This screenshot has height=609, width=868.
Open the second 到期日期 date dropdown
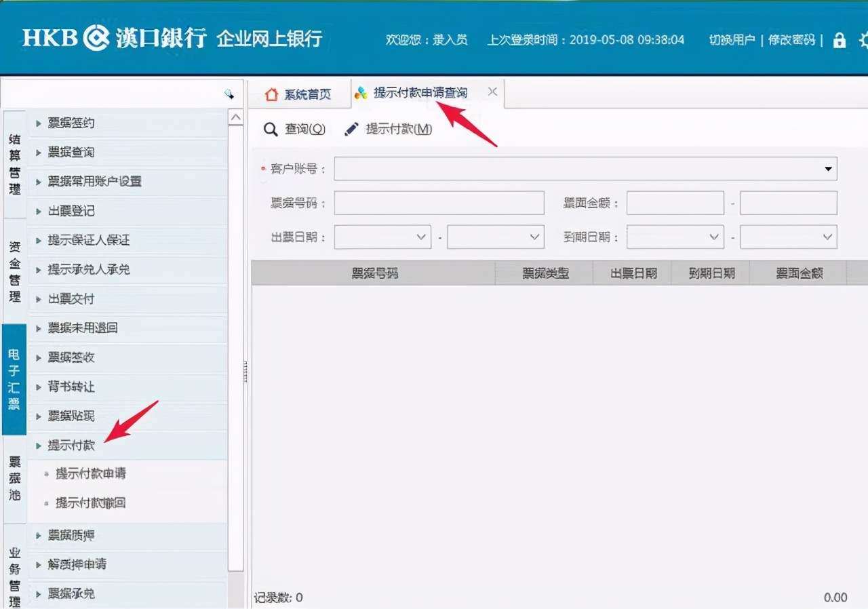(x=827, y=237)
